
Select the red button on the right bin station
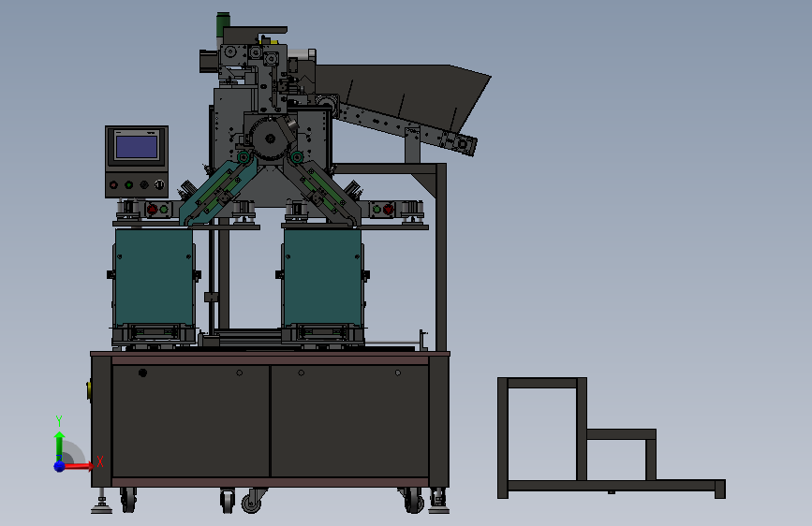point(389,209)
